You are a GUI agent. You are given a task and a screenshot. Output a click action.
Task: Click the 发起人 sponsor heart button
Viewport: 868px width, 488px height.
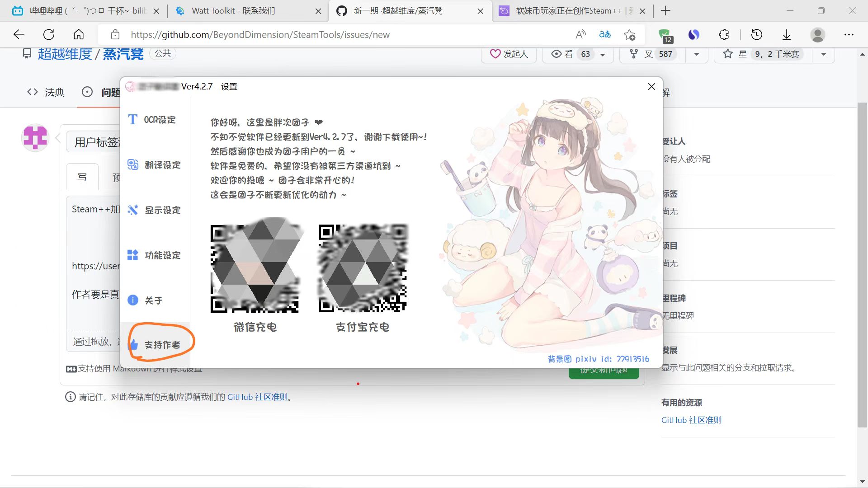pos(509,54)
